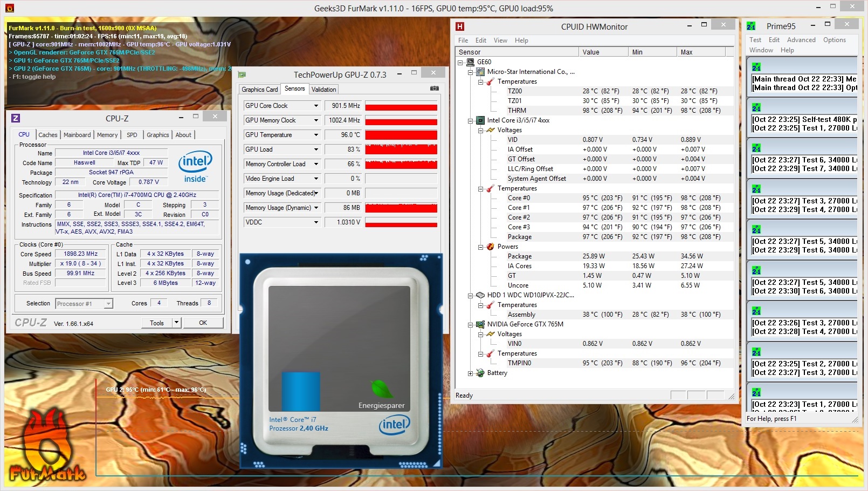Click the NVIDIA GeForce GTX 765M card icon
Image resolution: width=868 pixels, height=491 pixels.
coord(480,324)
